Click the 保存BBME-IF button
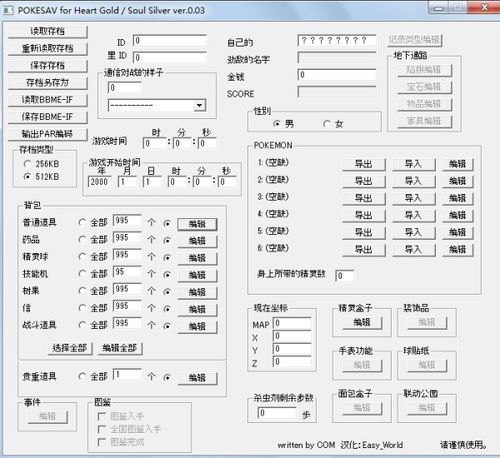This screenshot has width=500, height=458. click(x=47, y=117)
